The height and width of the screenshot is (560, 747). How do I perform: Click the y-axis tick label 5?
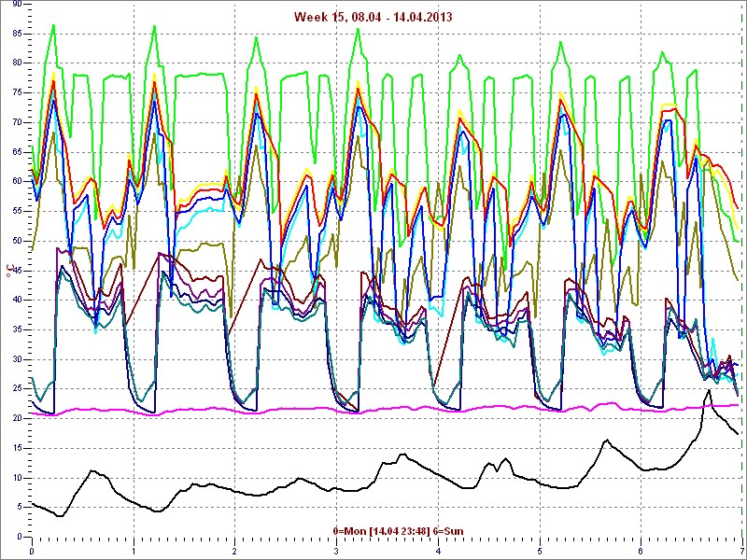(19, 508)
